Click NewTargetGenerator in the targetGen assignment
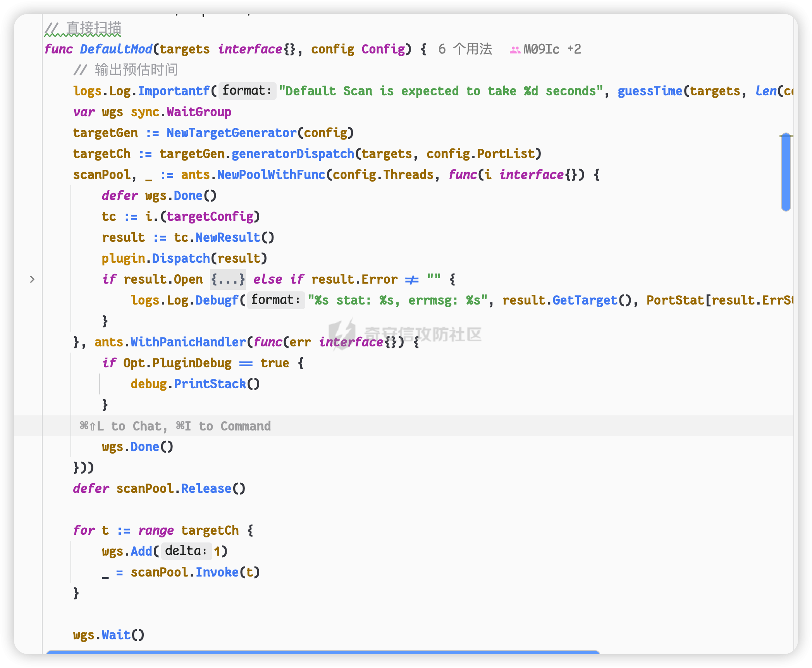Image resolution: width=812 pixels, height=668 pixels. pyautogui.click(x=232, y=133)
